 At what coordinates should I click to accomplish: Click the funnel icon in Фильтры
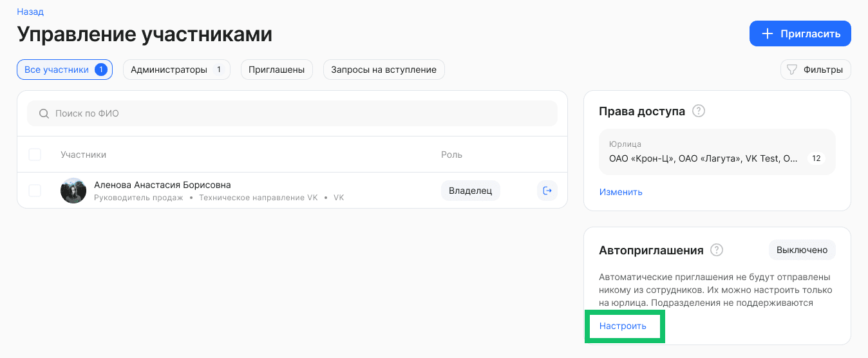[x=793, y=70]
